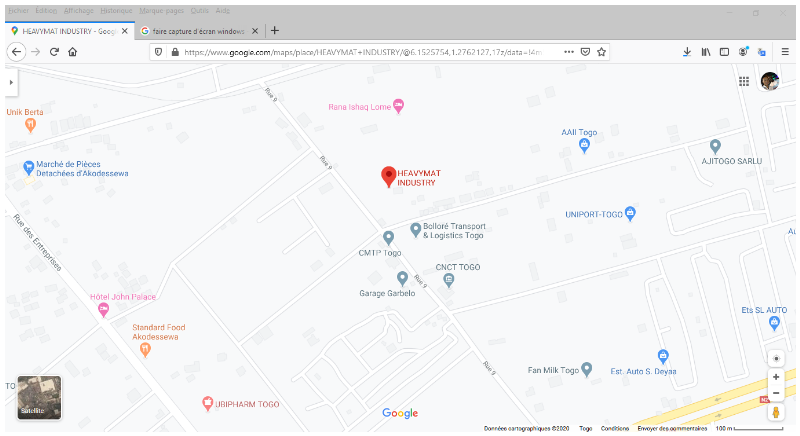This screenshot has height=436, width=800.
Task: Expand the collapsed Maps side panel
Action: [x=11, y=82]
